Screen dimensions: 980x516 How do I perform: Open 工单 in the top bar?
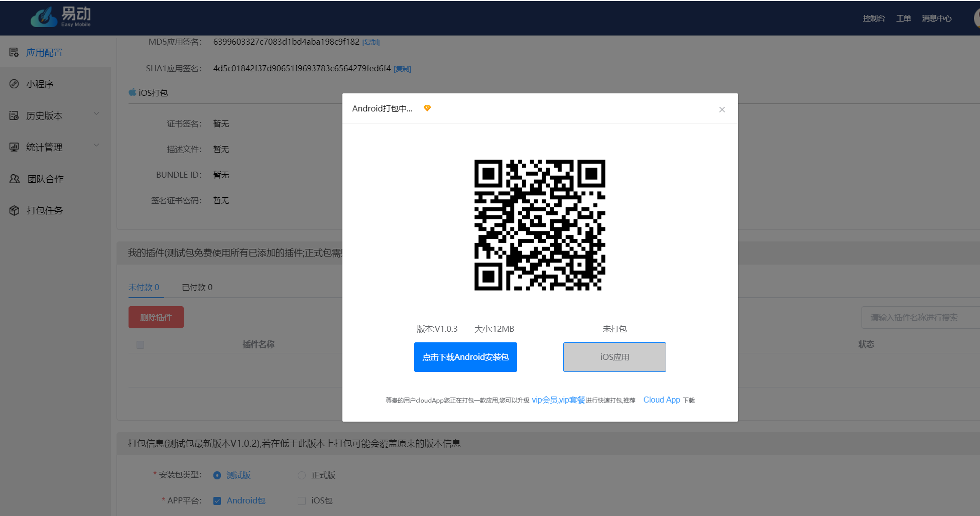[x=904, y=19]
